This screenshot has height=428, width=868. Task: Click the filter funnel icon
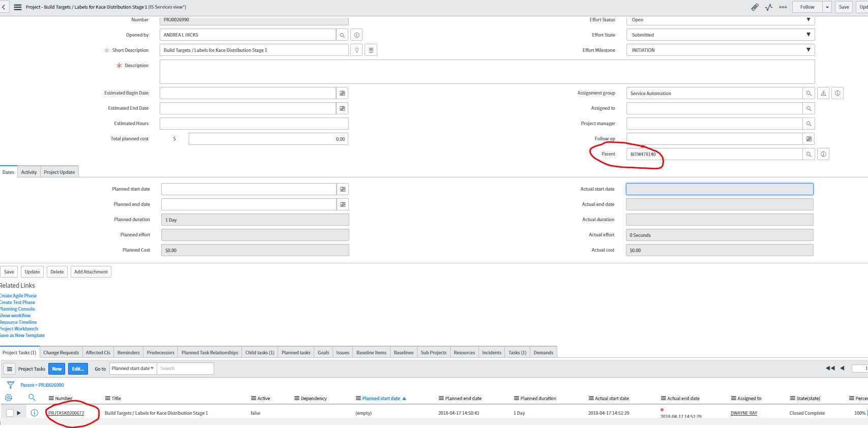click(10, 385)
